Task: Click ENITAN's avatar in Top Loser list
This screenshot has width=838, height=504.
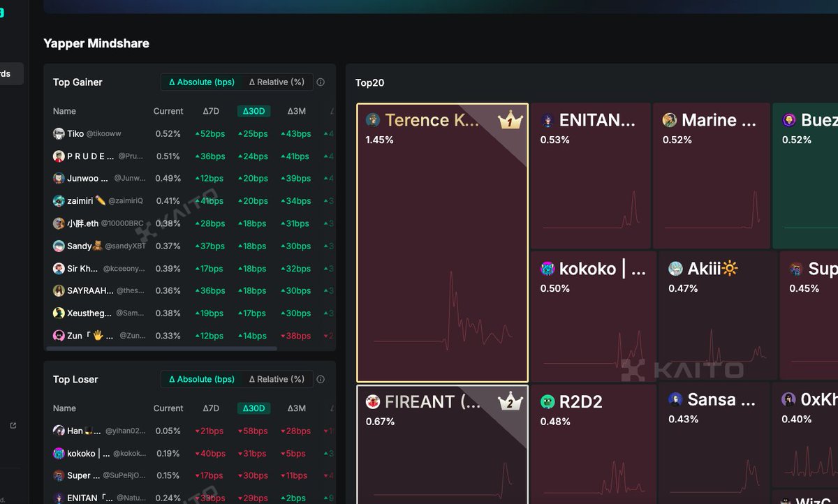Action: 59,498
